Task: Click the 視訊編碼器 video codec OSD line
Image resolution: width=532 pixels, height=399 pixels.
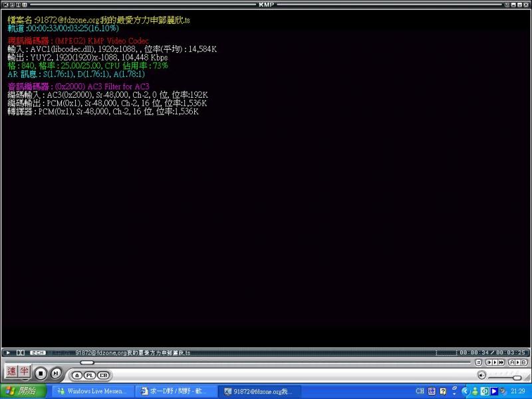Action: click(x=78, y=41)
